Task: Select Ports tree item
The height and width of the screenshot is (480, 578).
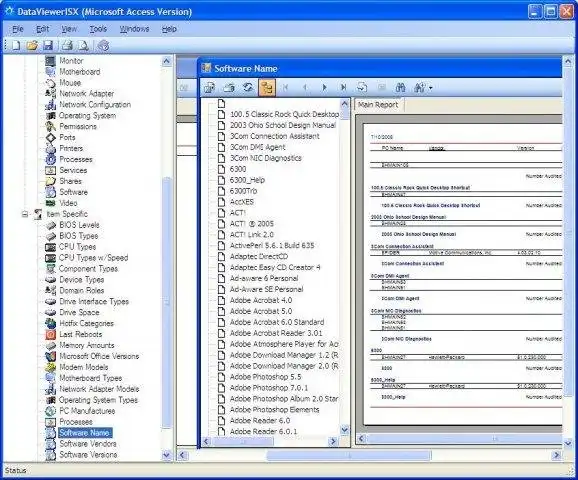Action: pyautogui.click(x=67, y=137)
